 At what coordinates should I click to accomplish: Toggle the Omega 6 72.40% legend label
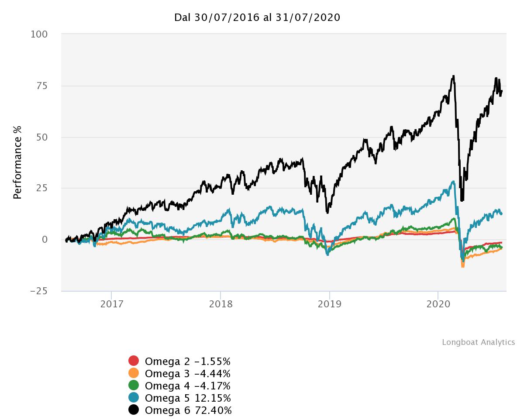[x=188, y=410]
